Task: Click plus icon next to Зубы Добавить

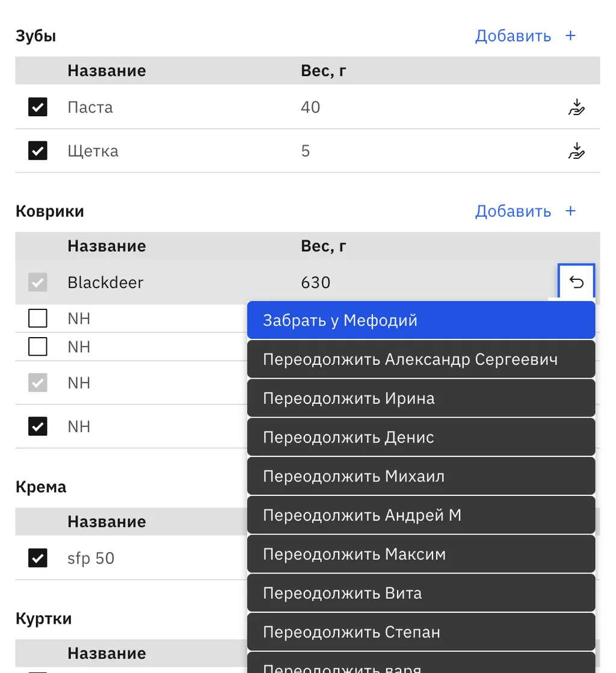Action: pyautogui.click(x=570, y=36)
